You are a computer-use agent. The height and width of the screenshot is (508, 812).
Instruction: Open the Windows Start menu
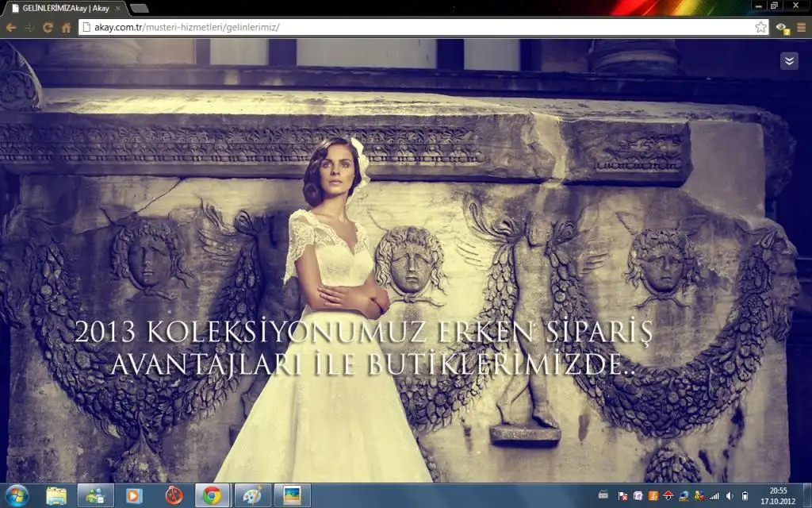(17, 495)
